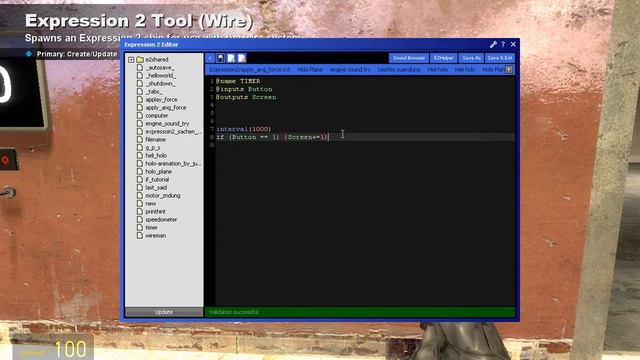The height and width of the screenshot is (360, 640).
Task: Open the _autosave_ file
Action: (x=160, y=67)
